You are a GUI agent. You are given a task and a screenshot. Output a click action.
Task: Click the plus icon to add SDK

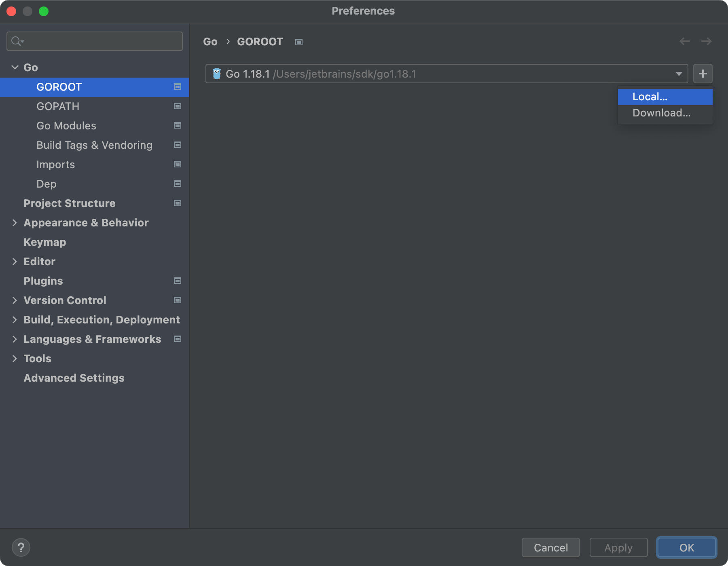tap(703, 74)
